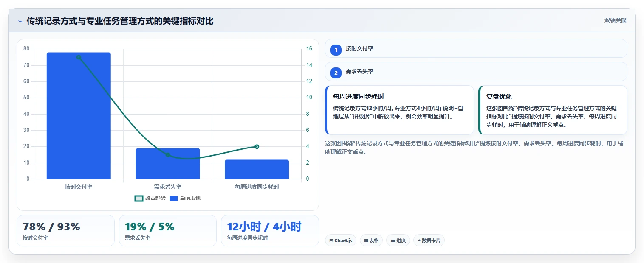Click the 12小时 / 4小时 stat card

270,230
